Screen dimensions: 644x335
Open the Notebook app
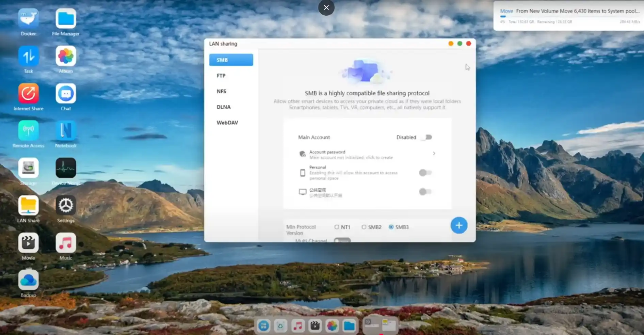pos(66,130)
